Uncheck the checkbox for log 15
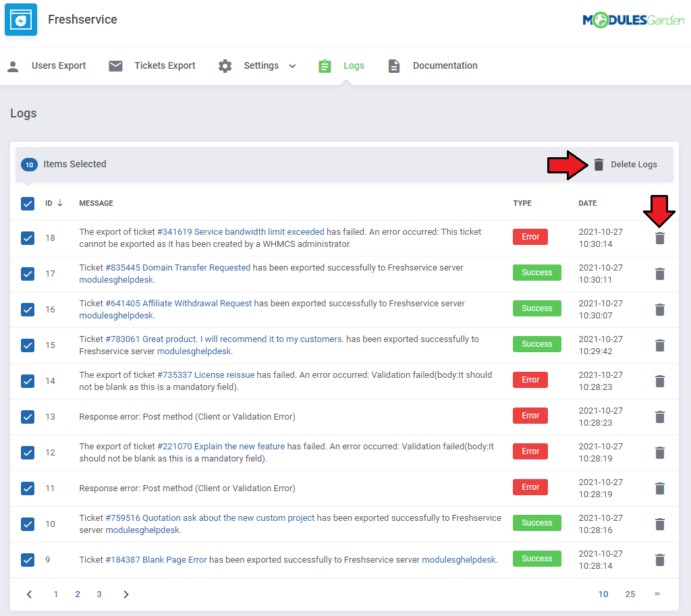The width and height of the screenshot is (691, 616). [28, 345]
